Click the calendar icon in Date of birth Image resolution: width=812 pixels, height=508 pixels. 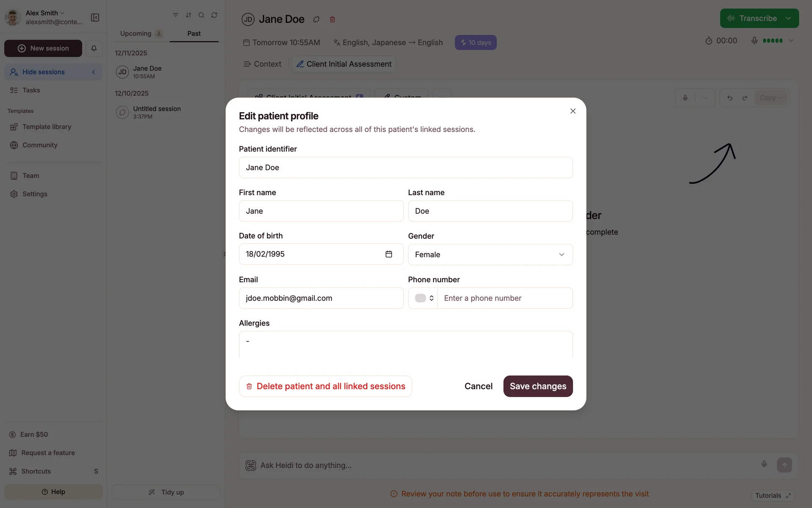pyautogui.click(x=389, y=254)
